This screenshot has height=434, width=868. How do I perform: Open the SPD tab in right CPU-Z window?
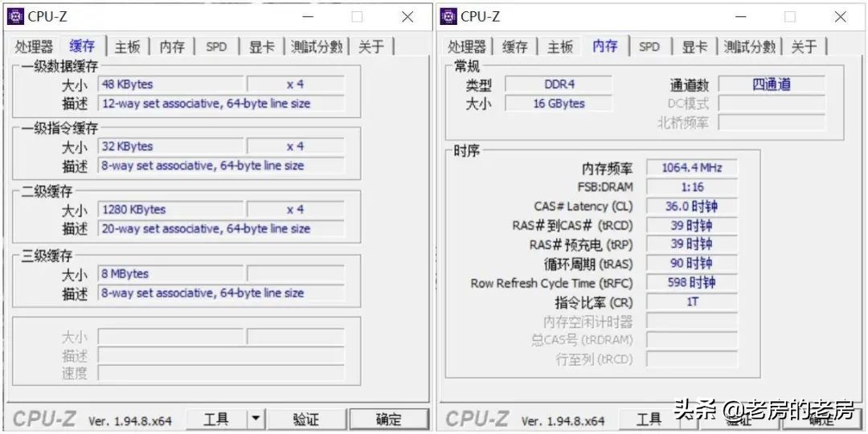[x=649, y=47]
